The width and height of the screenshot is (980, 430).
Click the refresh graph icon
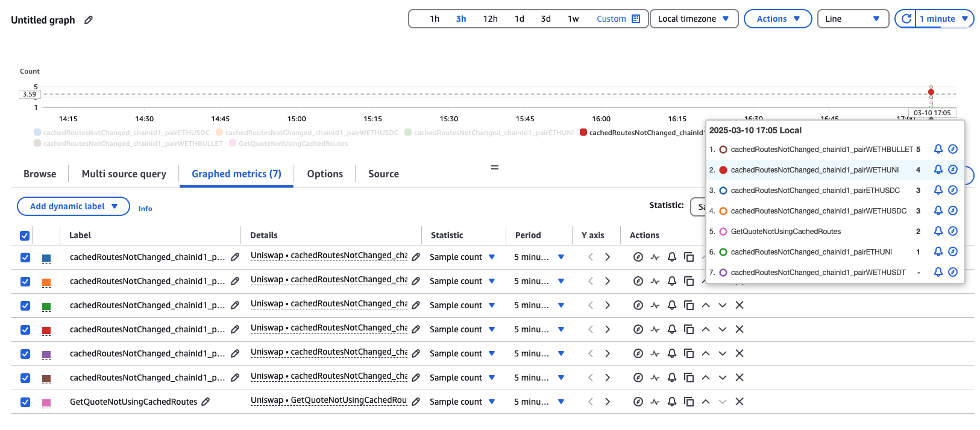point(906,19)
